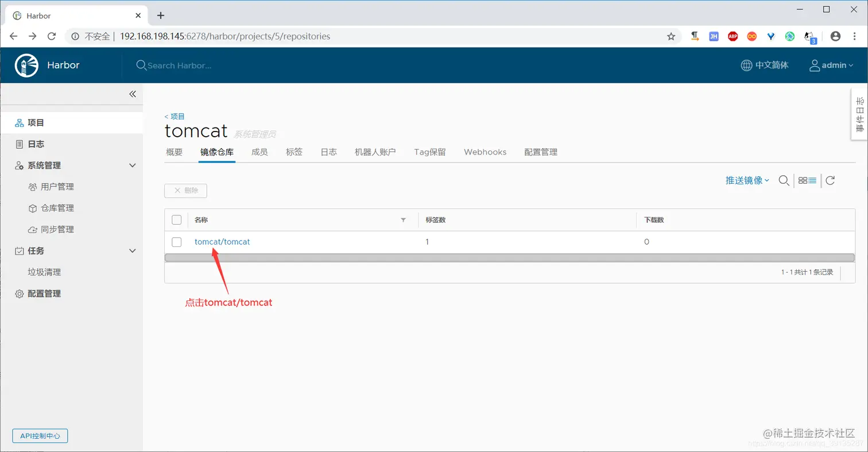Select the 镜像仓库 tab
Image resolution: width=868 pixels, height=452 pixels.
pos(217,152)
